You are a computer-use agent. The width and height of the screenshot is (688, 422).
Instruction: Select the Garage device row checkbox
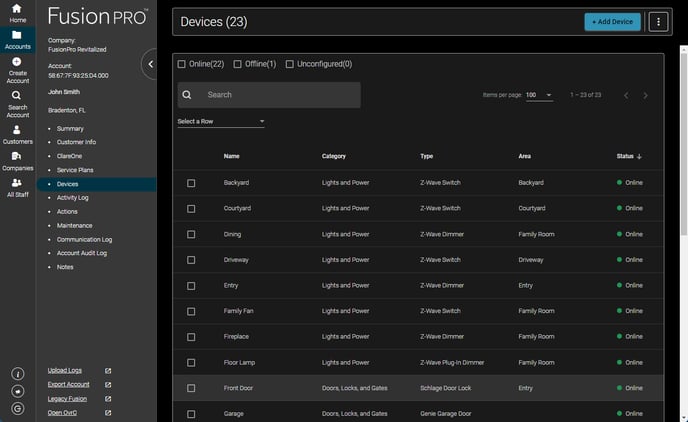[x=191, y=414]
